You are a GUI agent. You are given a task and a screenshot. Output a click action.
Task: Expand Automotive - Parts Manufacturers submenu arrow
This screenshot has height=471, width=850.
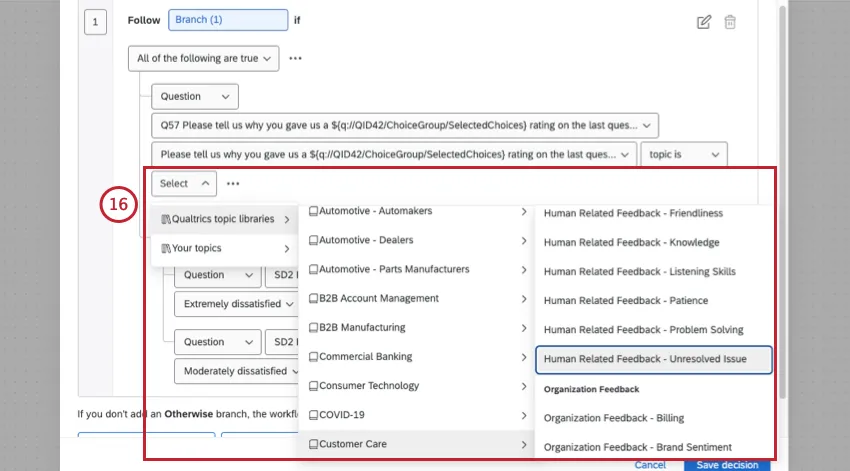click(x=524, y=269)
